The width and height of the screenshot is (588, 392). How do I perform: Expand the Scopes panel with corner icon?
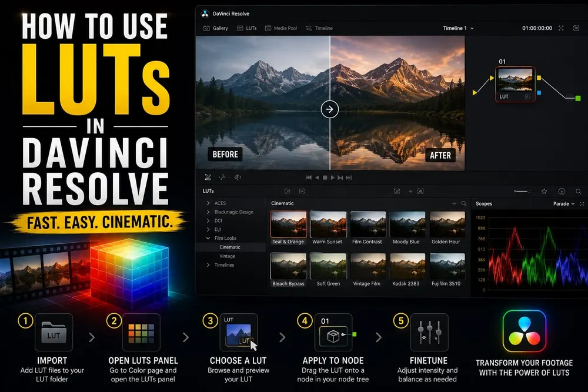[x=582, y=204]
